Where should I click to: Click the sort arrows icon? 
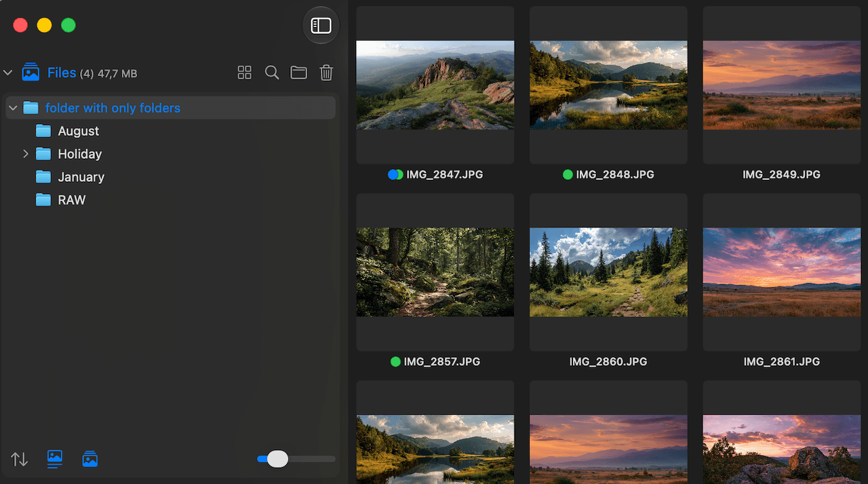tap(20, 460)
